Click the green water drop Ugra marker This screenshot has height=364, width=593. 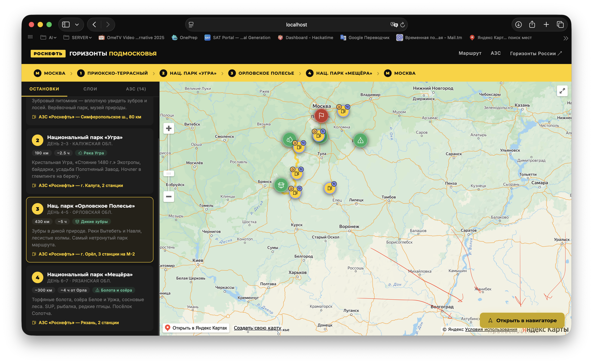coord(289,139)
